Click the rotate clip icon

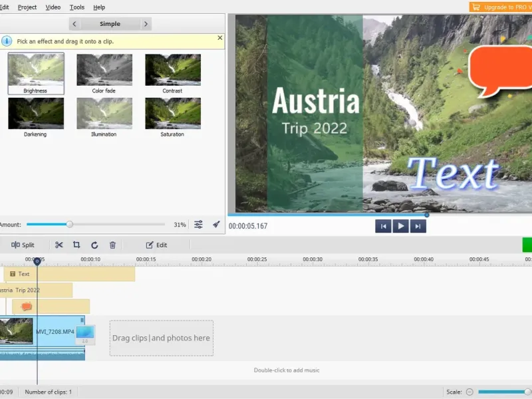(94, 245)
